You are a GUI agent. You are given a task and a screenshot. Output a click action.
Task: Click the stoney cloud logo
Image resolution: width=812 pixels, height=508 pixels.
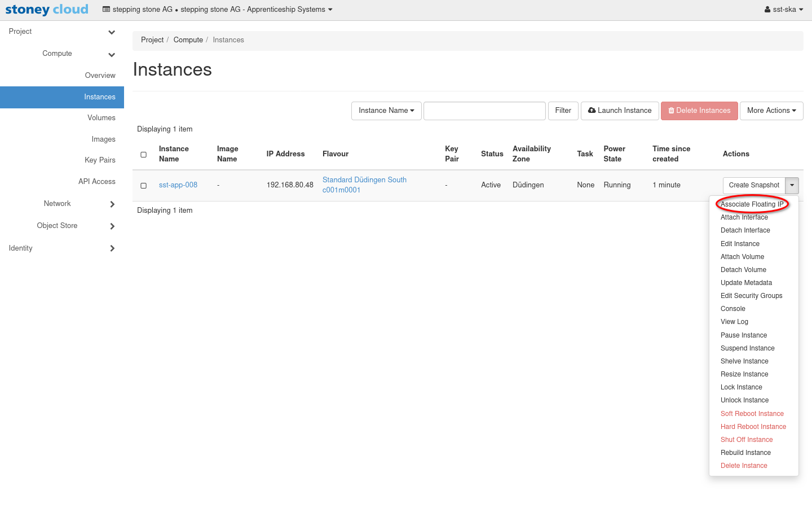coord(47,10)
